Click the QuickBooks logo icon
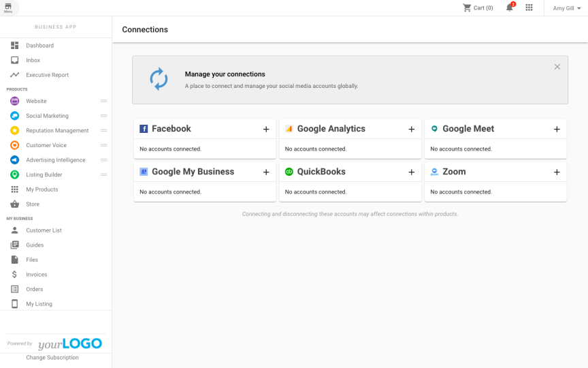This screenshot has width=588, height=368. tap(289, 172)
